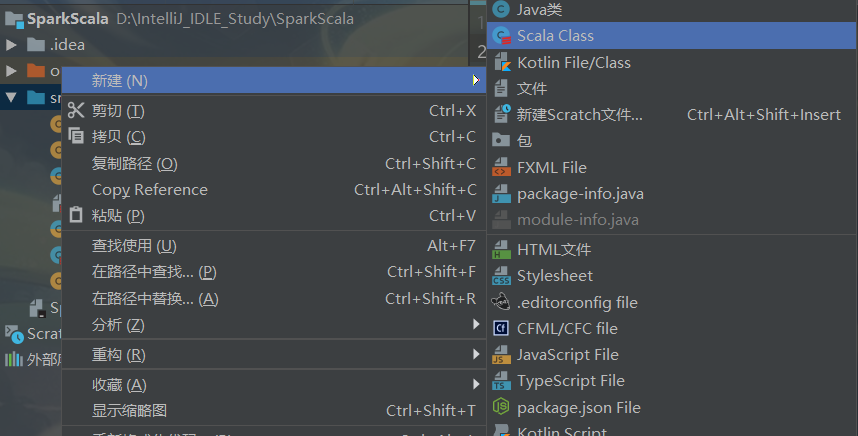
Task: Choose 剪切 (T) menu entry
Action: click(x=274, y=111)
